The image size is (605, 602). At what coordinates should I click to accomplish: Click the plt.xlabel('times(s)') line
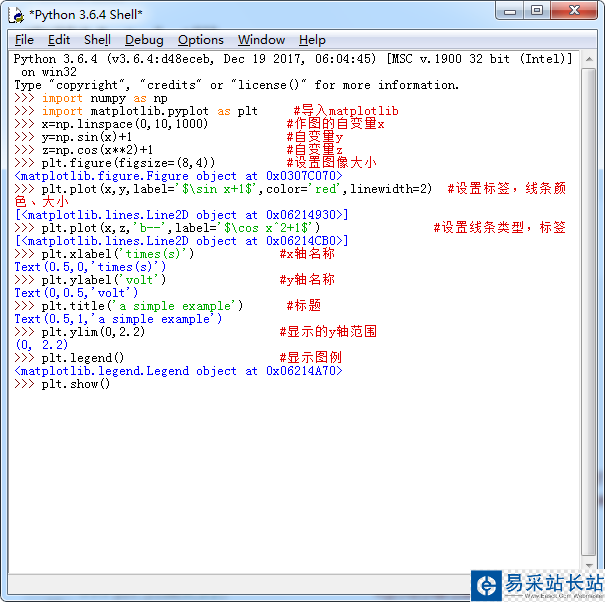point(118,254)
